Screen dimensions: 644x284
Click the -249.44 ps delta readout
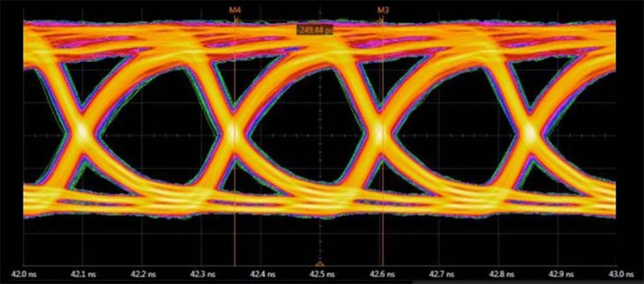point(315,29)
